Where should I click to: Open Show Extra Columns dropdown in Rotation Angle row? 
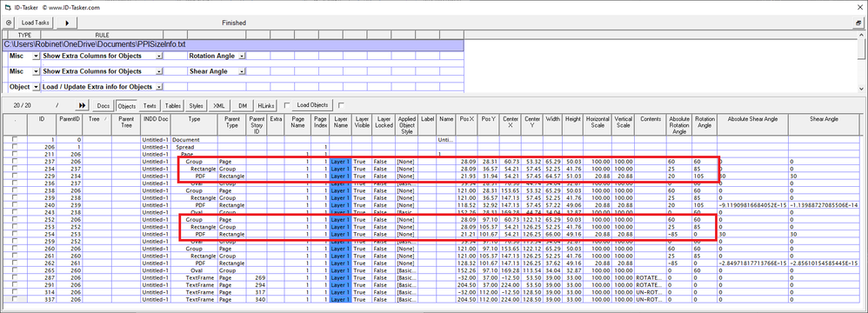159,56
